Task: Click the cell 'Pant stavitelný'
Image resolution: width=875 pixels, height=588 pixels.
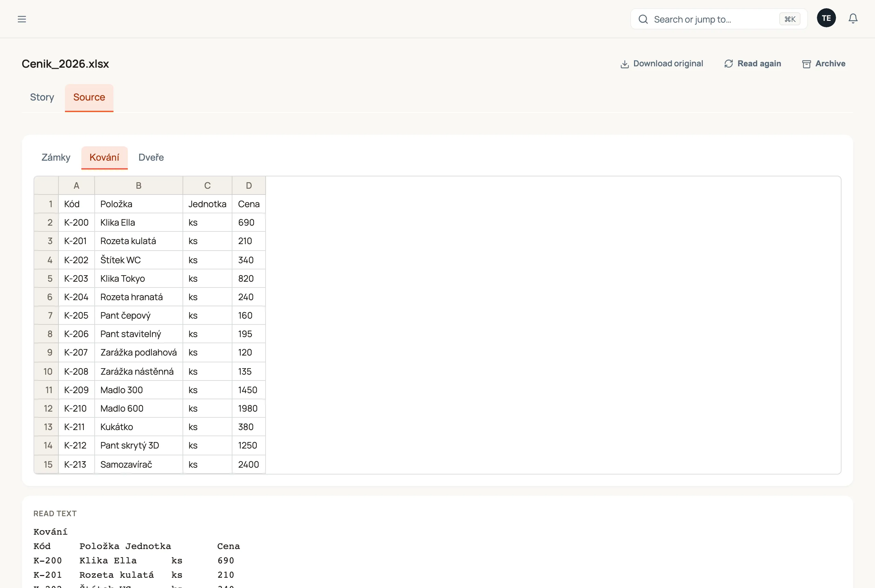Action: (x=139, y=334)
